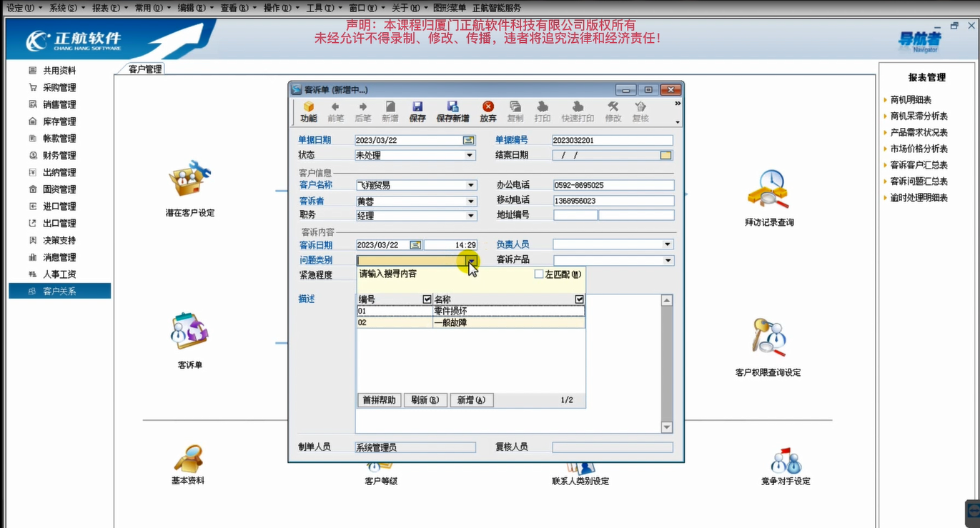Screen dimensions: 980x528
Task: Open the 基本资料 module icon
Action: click(189, 459)
